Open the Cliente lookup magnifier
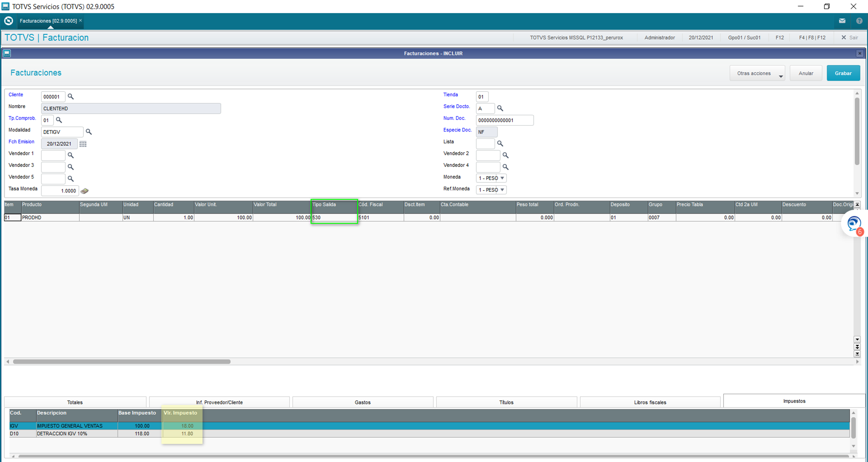The height and width of the screenshot is (462, 868). 70,96
